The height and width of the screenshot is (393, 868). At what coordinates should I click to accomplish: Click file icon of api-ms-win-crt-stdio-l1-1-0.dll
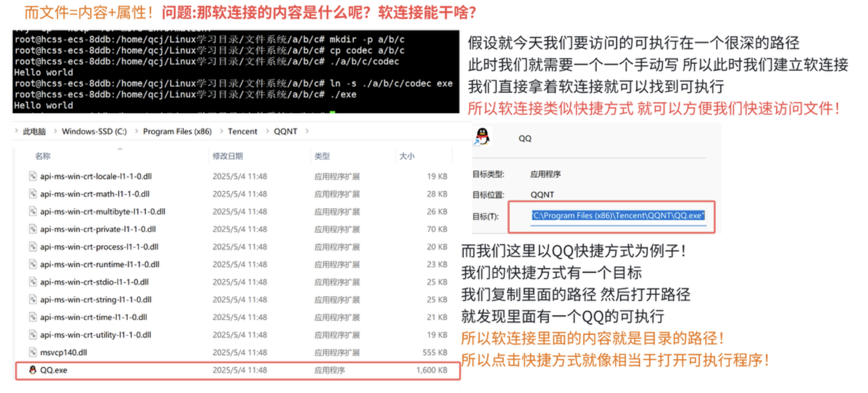tap(33, 282)
